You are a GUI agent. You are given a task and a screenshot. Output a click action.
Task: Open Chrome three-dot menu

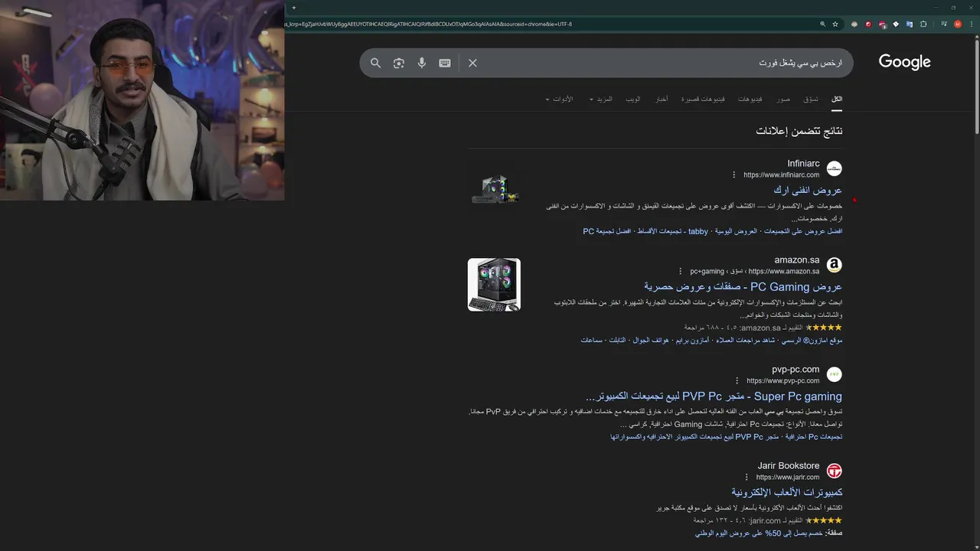pyautogui.click(x=972, y=24)
